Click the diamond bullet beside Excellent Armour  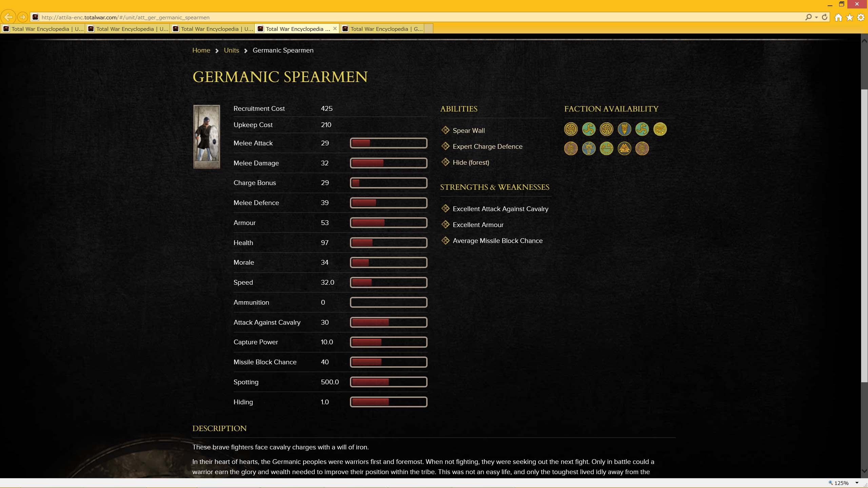pos(445,224)
